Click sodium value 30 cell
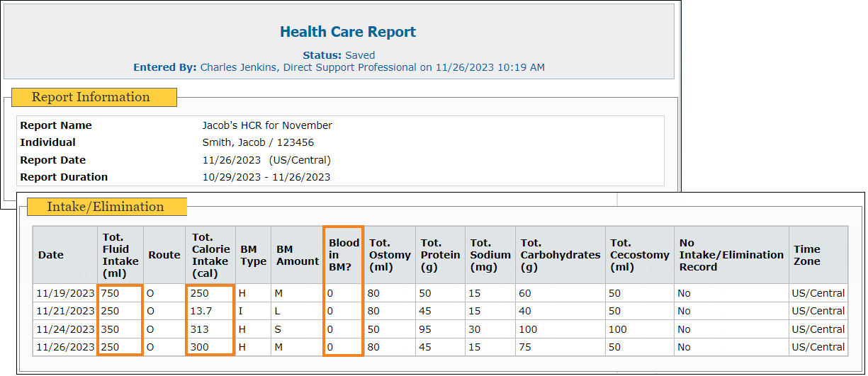 click(x=490, y=329)
